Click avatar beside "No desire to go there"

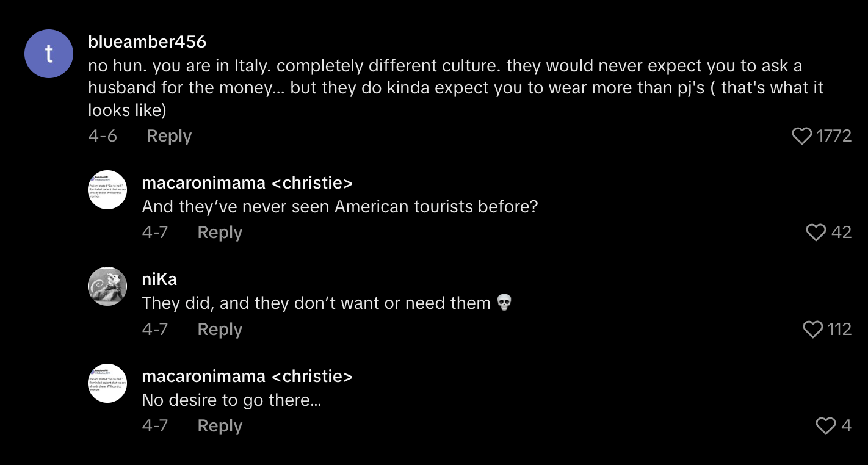coord(107,383)
